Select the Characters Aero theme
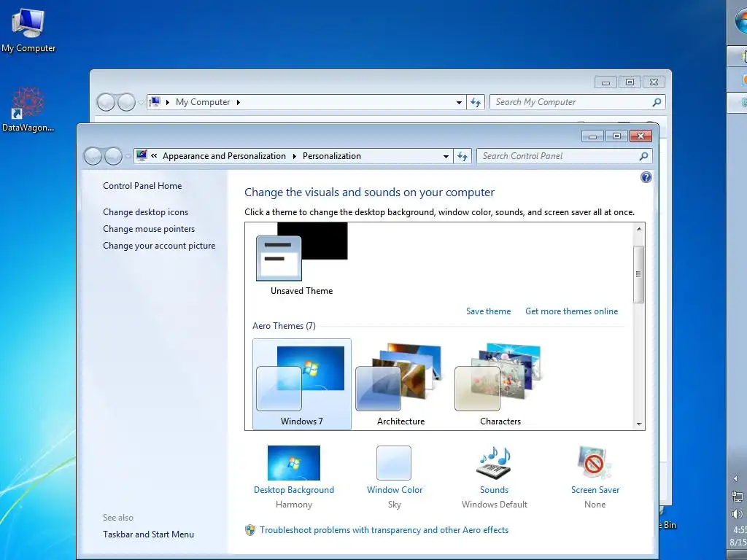 pyautogui.click(x=500, y=384)
